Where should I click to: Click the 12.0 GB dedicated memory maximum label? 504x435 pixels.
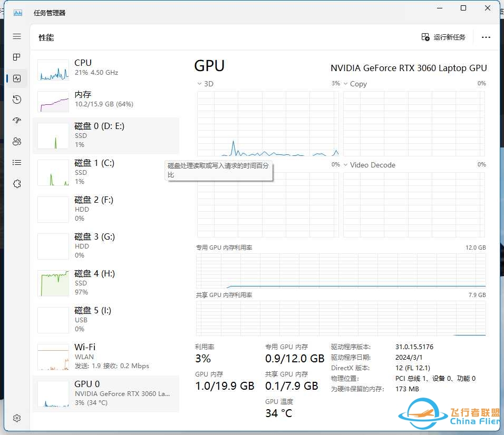[x=476, y=248]
